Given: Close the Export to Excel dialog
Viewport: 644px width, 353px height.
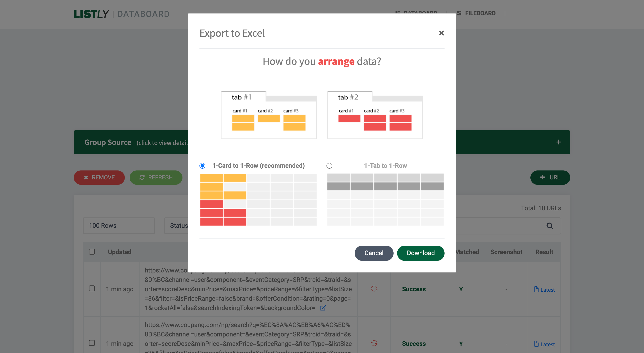Looking at the screenshot, I should pos(441,33).
